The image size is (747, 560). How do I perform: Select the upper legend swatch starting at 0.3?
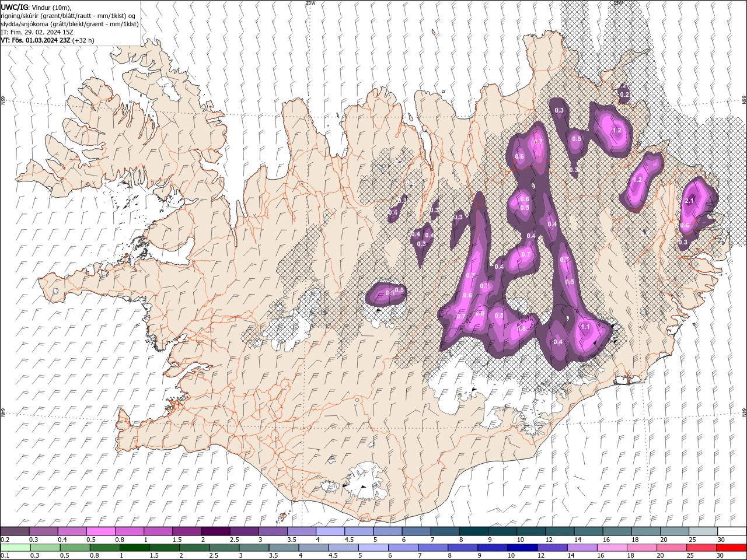(x=44, y=531)
